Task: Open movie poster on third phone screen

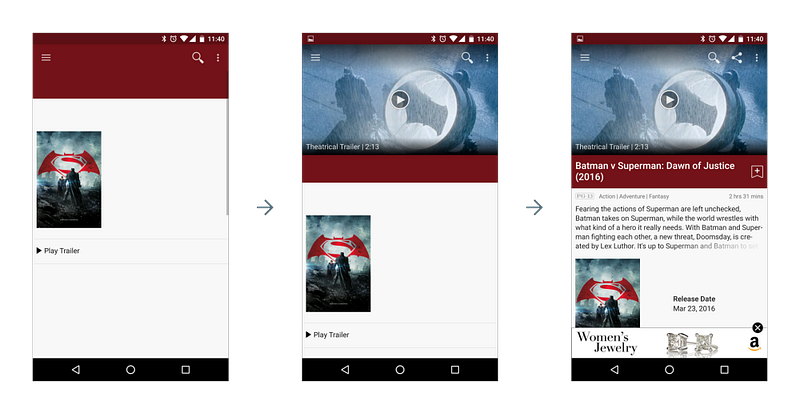Action: (608, 293)
